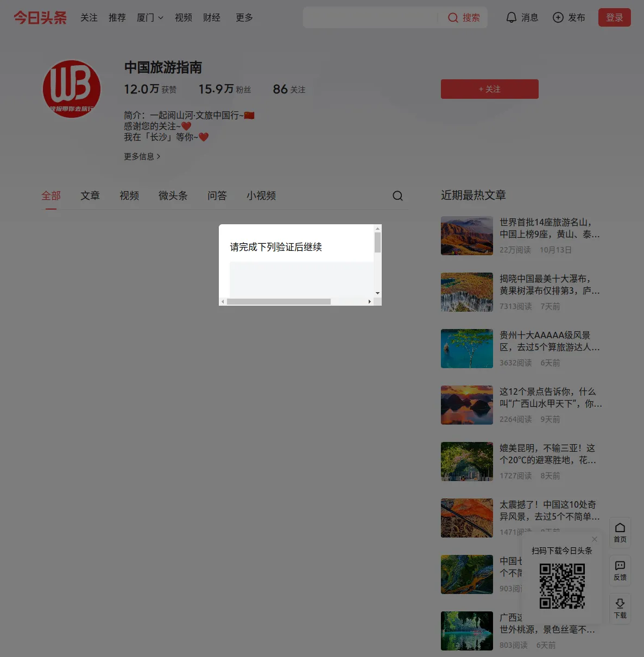Click thumbnail of the 贵州 scenic article
This screenshot has width=644, height=657.
[467, 349]
